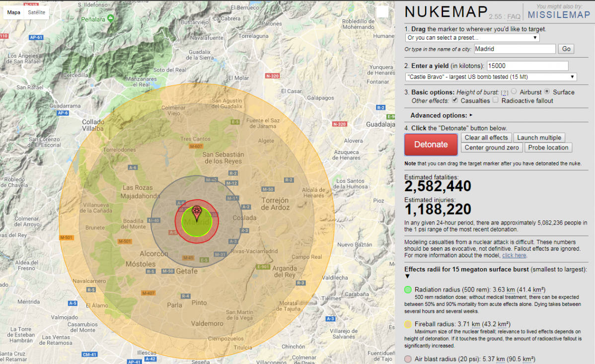Toggle the map fullscreen button

pos(382,12)
